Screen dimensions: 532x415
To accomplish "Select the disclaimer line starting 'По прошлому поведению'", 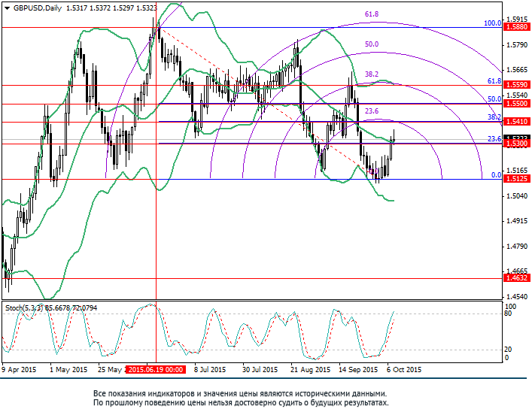I will [241, 403].
